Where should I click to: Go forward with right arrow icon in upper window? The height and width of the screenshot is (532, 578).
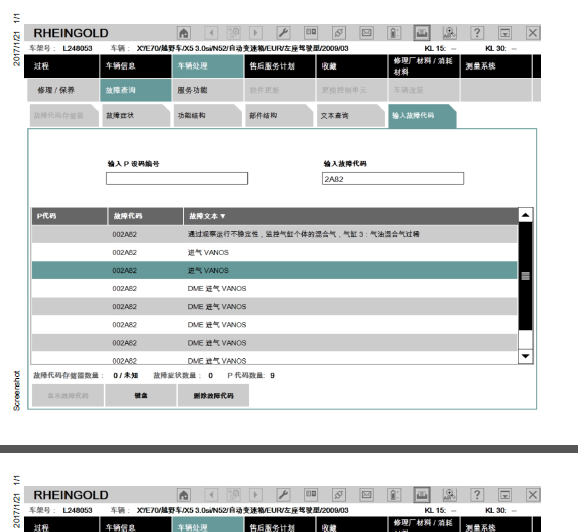[x=255, y=33]
